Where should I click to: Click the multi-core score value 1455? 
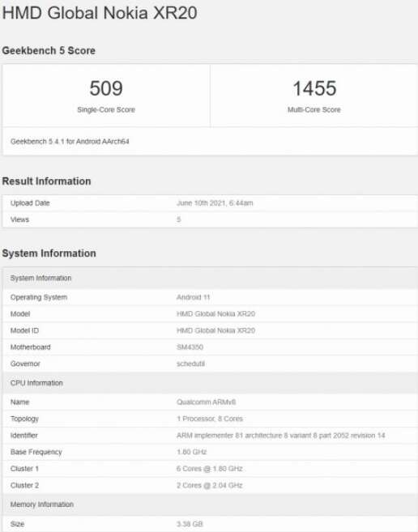pyautogui.click(x=314, y=88)
